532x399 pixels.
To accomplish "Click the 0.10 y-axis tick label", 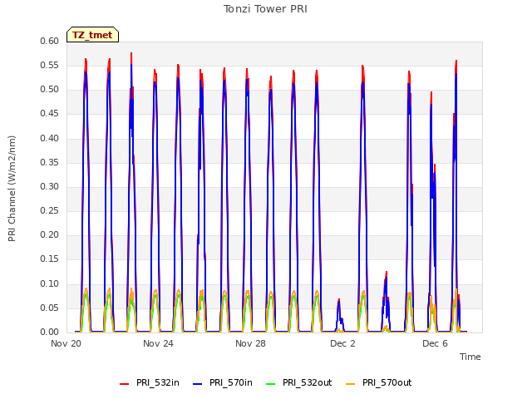I will (x=50, y=283).
